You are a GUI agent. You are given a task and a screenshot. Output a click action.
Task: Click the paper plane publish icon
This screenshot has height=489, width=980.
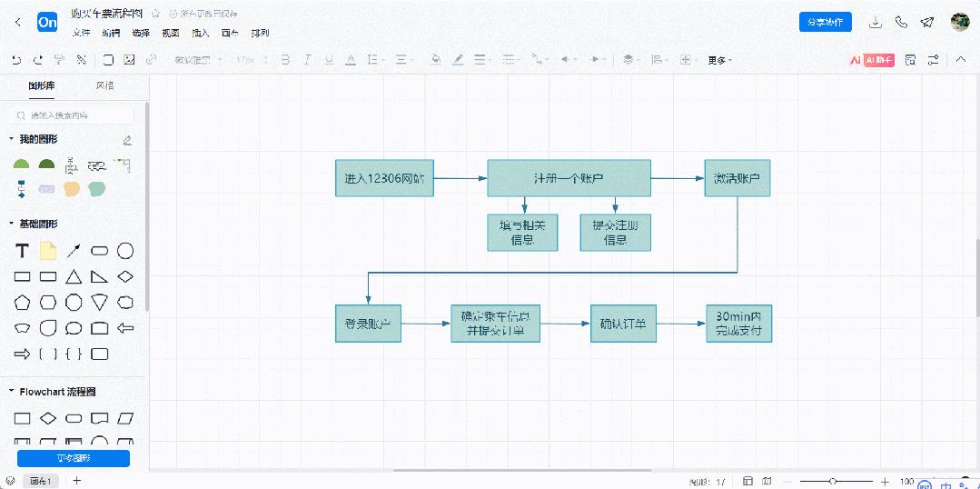click(x=927, y=22)
